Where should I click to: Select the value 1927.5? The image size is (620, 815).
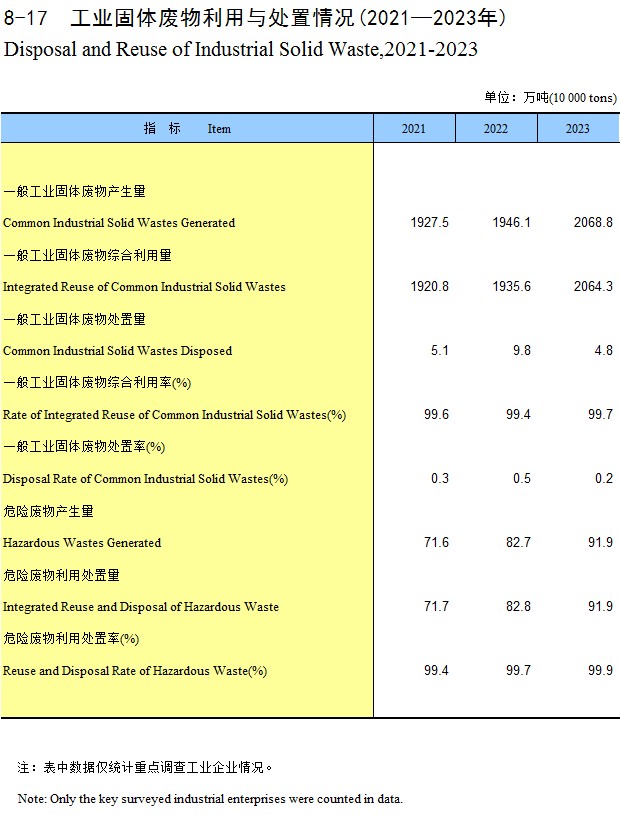point(429,222)
